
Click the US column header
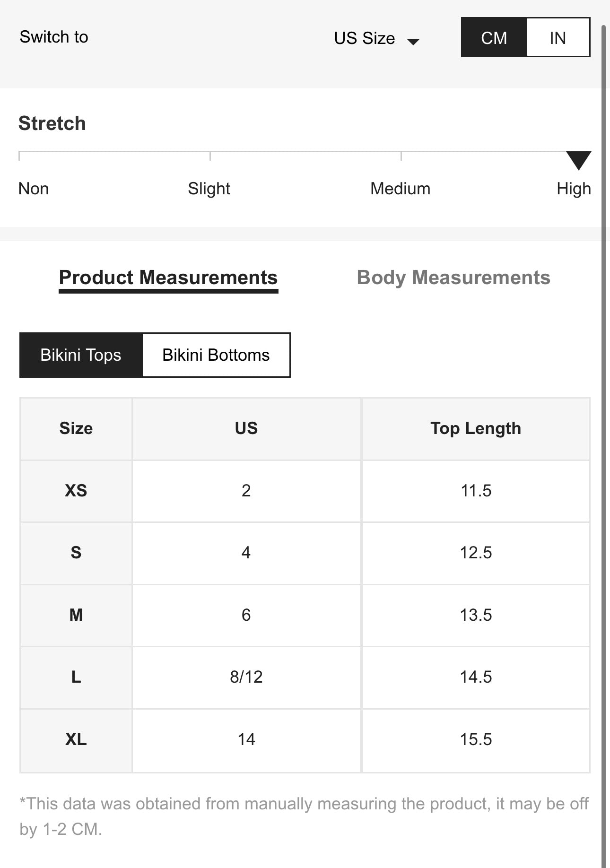coord(246,428)
